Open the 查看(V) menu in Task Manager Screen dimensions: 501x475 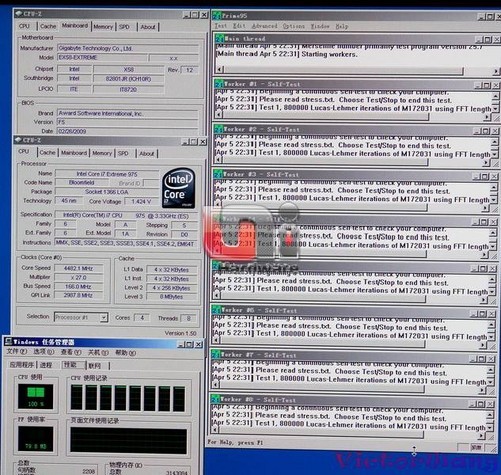coord(71,352)
